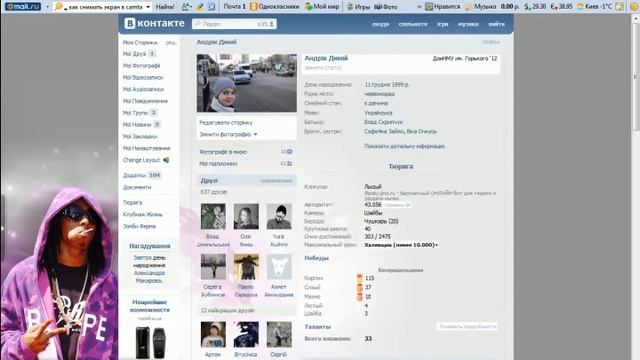
Task: Expand Змінити фотографію dropdown
Action: point(228,135)
